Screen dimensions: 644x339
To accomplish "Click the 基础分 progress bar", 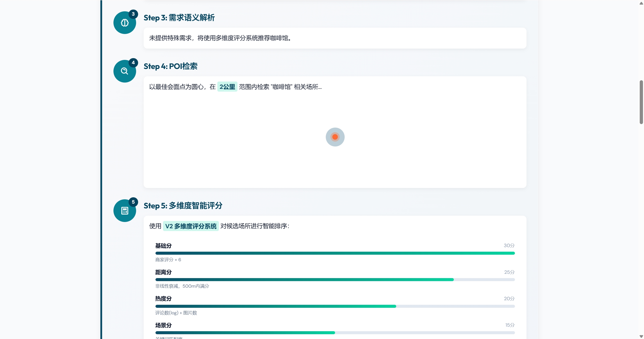I will coord(335,253).
